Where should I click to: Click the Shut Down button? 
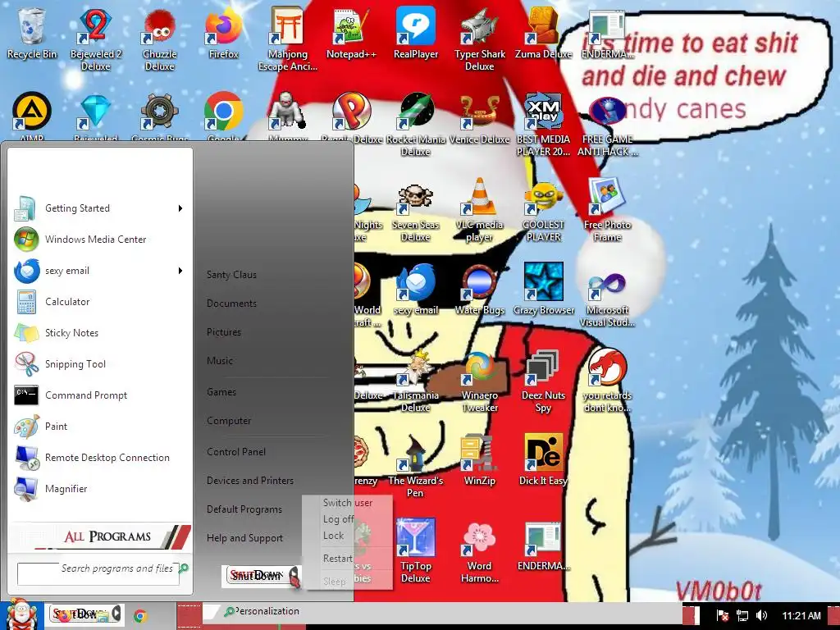tap(256, 577)
